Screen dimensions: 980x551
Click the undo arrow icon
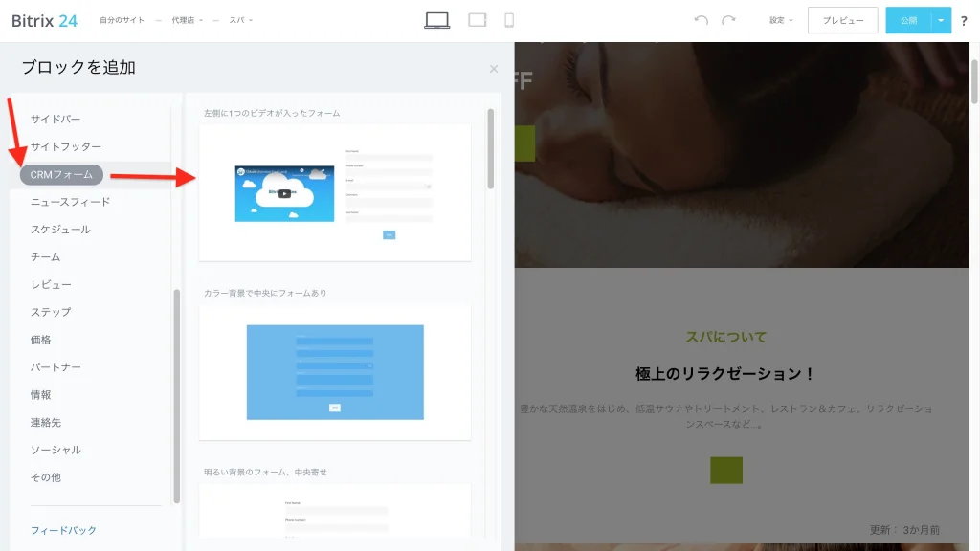pyautogui.click(x=701, y=20)
